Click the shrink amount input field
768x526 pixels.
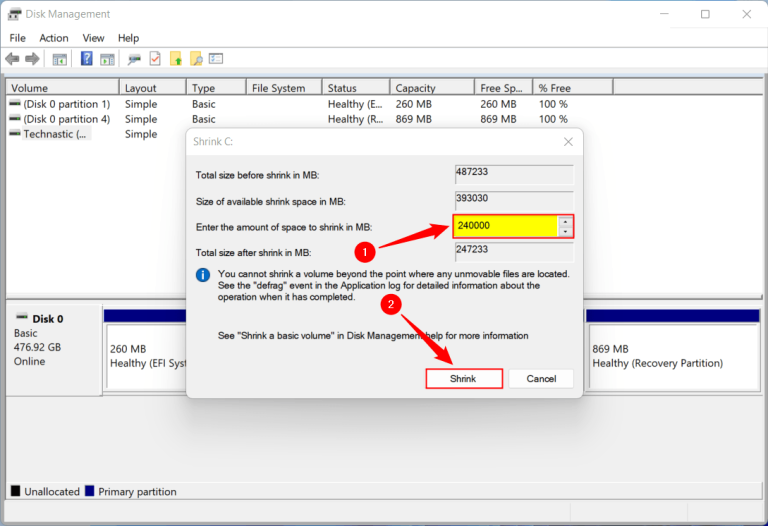(x=505, y=226)
